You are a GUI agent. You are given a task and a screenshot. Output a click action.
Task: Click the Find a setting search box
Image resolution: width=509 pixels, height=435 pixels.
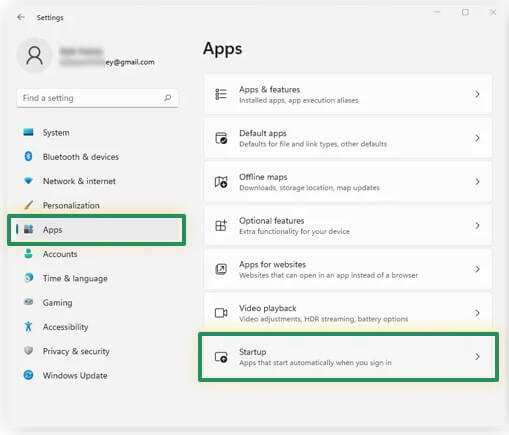tap(97, 98)
